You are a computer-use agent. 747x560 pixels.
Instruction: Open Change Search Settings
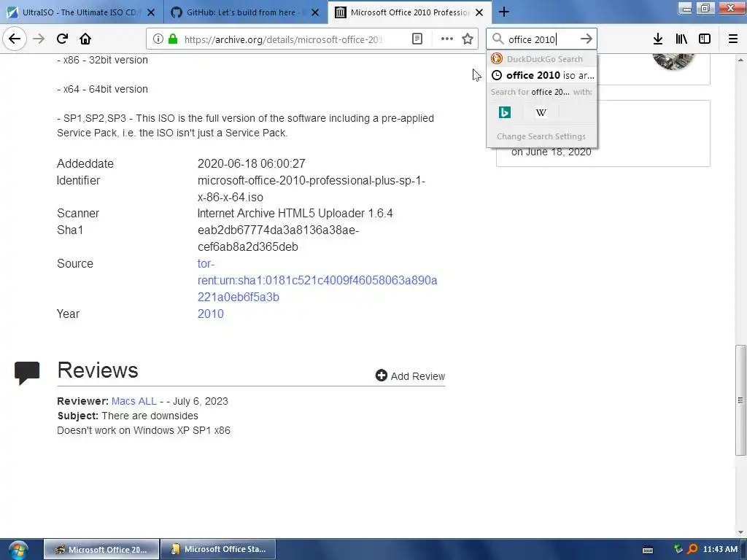point(541,136)
